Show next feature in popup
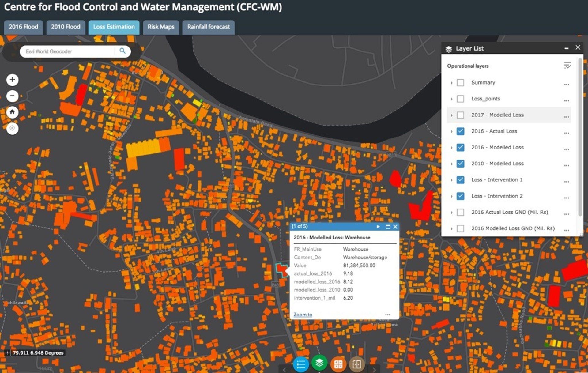Image resolution: width=588 pixels, height=373 pixels. click(x=378, y=227)
